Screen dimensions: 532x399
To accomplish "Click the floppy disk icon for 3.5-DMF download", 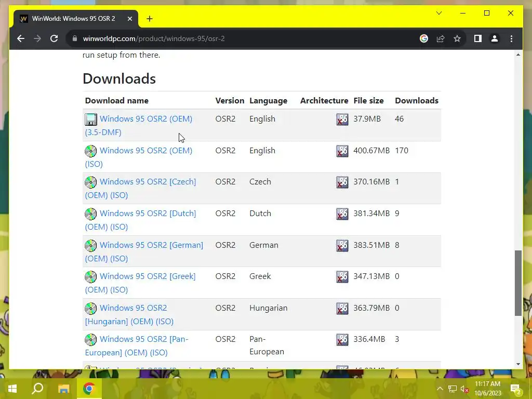I will click(90, 119).
